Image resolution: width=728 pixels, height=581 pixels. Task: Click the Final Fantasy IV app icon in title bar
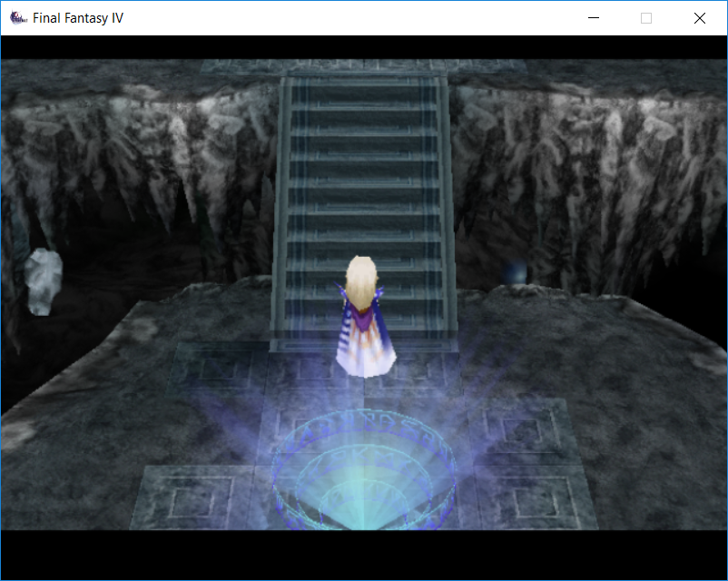(x=18, y=17)
